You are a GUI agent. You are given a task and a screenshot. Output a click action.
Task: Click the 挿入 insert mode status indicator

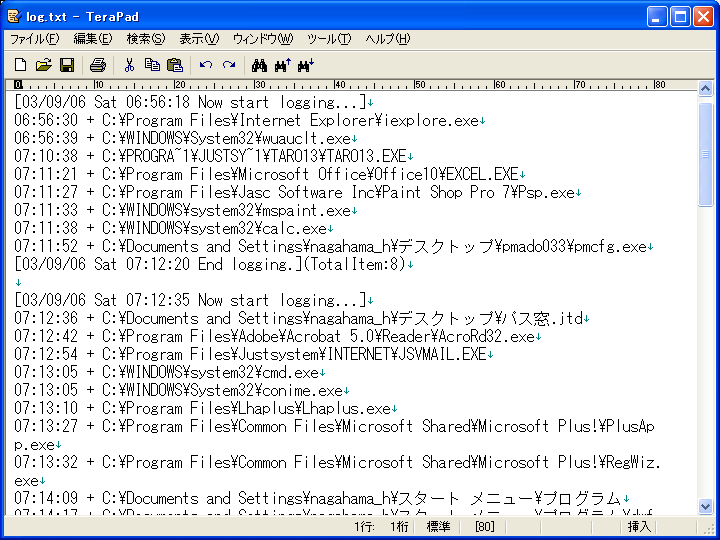coord(639,526)
